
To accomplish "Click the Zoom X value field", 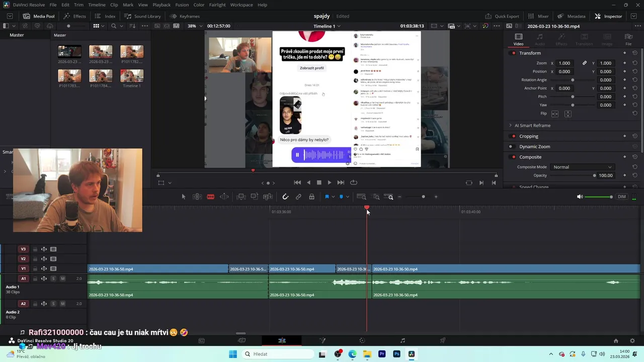I will (566, 63).
